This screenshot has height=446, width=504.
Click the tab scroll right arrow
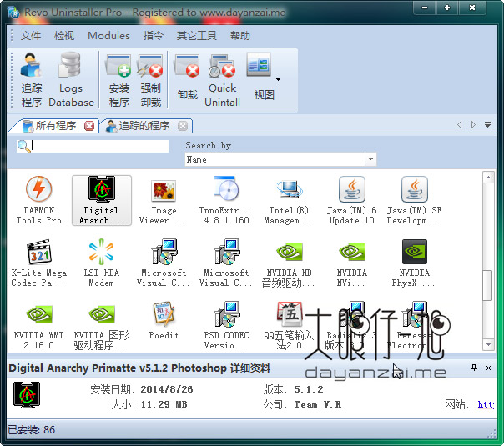pyautogui.click(x=473, y=124)
